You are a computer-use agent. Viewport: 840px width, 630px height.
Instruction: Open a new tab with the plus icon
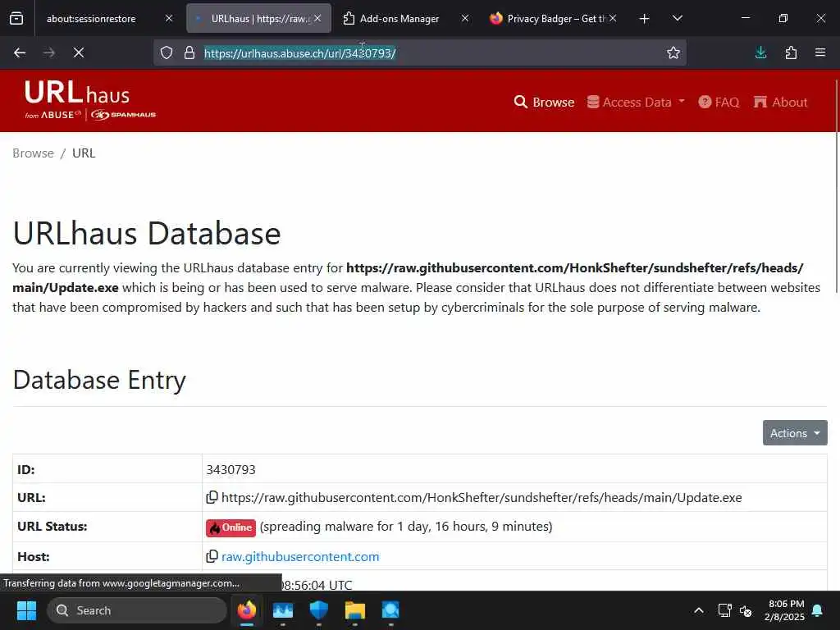tap(645, 19)
